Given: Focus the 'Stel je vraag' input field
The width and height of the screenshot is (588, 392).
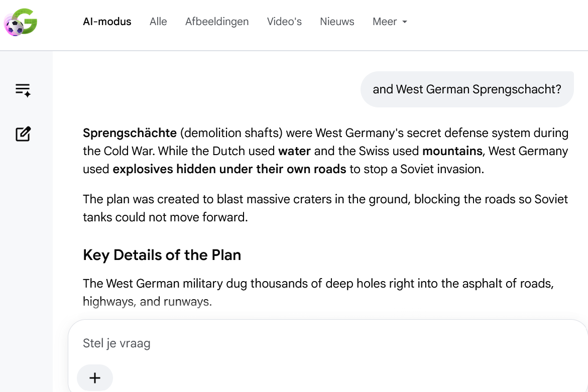Looking at the screenshot, I should (x=326, y=343).
